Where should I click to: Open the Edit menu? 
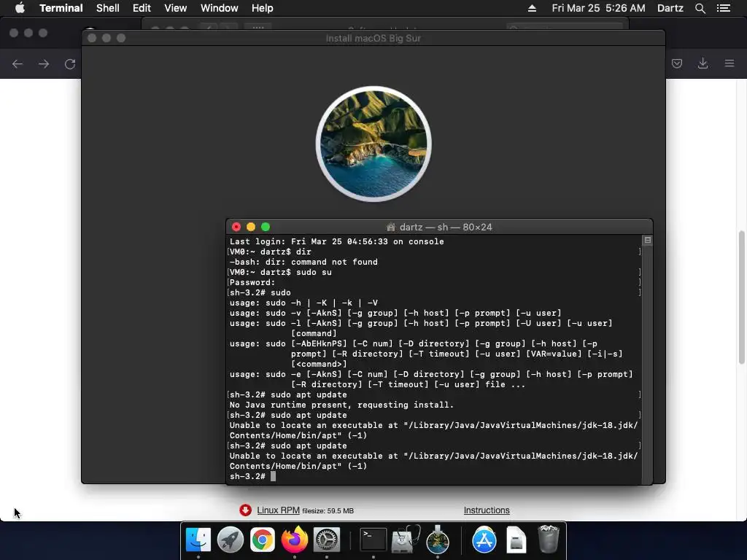coord(142,8)
